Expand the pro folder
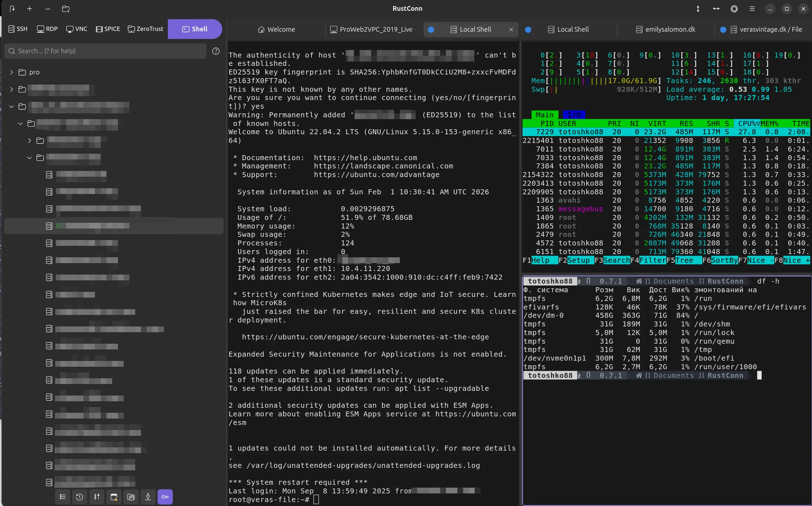 (x=12, y=72)
